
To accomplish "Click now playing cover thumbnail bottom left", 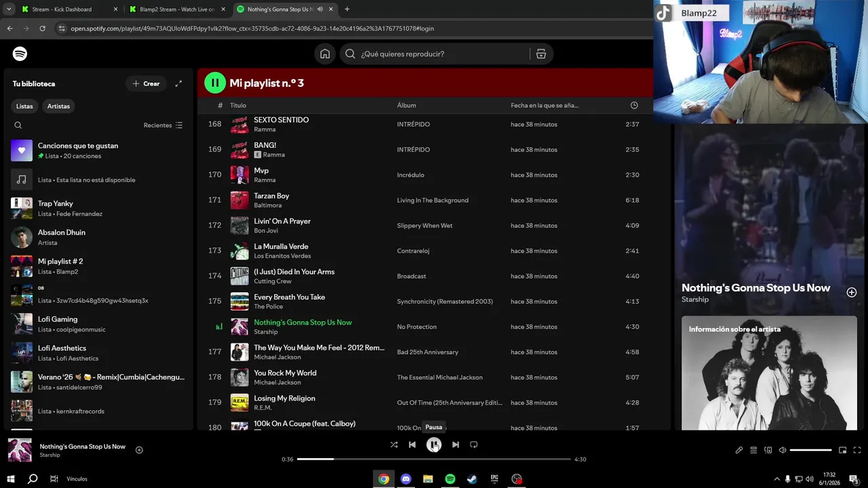I will (20, 450).
